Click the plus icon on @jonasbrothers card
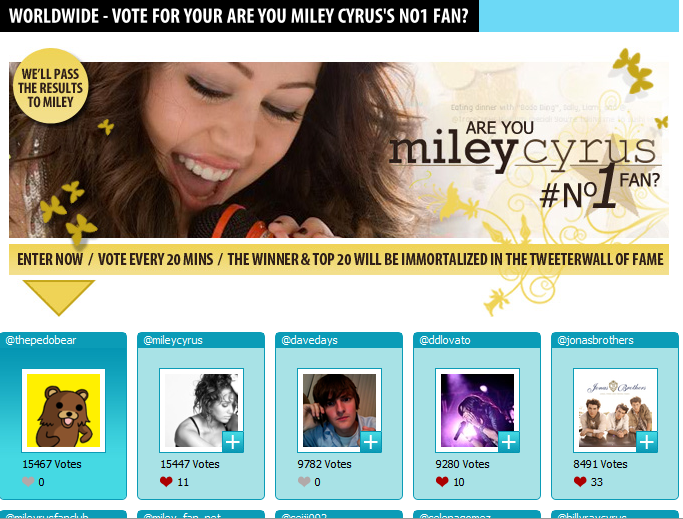 point(647,442)
